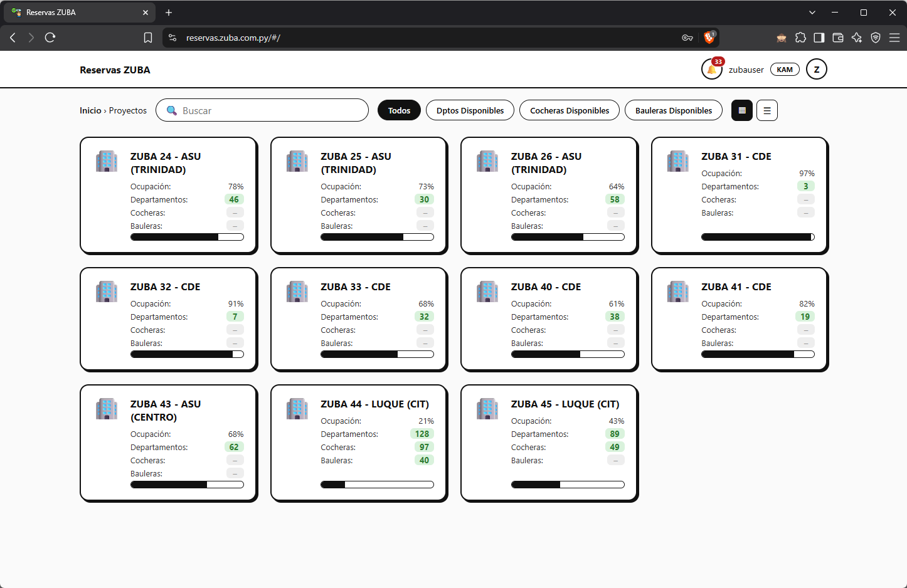Open the browser extensions puzzle icon
This screenshot has width=907, height=588.
tap(800, 38)
